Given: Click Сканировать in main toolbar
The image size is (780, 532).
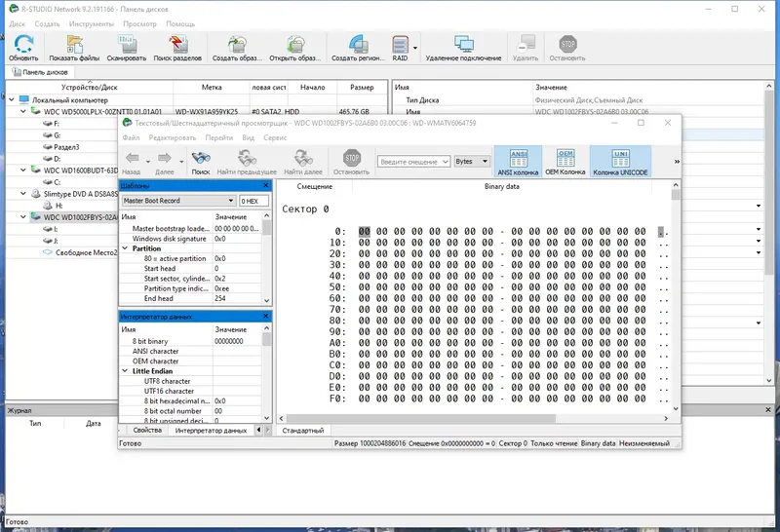Looking at the screenshot, I should pyautogui.click(x=127, y=44).
